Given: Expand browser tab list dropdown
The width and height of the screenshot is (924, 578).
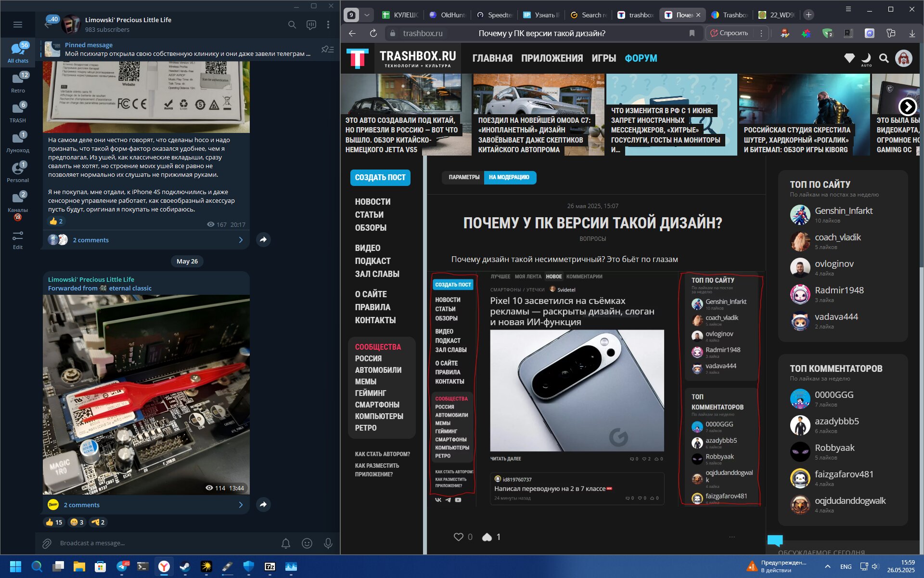Looking at the screenshot, I should point(367,15).
